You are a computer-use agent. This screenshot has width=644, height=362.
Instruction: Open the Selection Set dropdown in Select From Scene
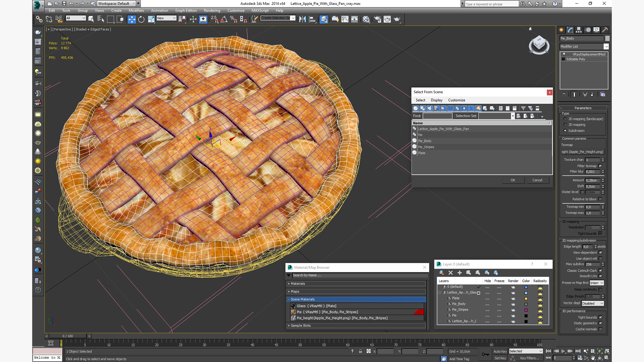click(513, 116)
